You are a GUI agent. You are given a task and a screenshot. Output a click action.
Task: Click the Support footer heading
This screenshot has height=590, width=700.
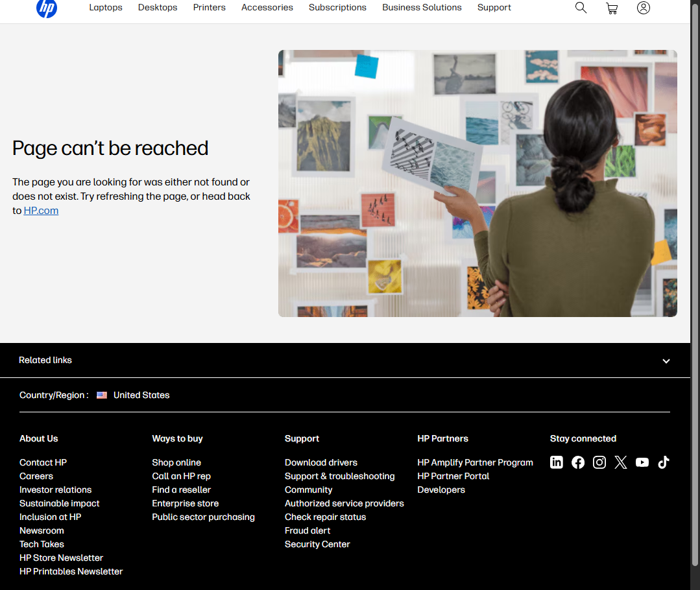click(302, 439)
